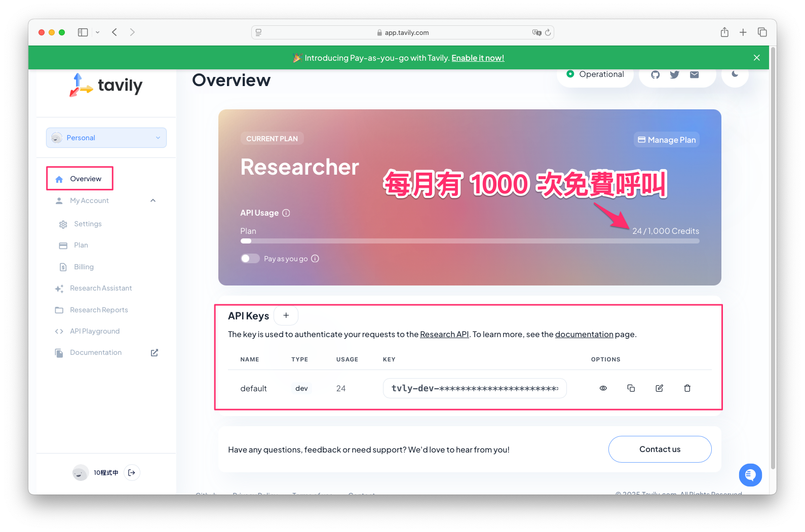Edit the default API key
The width and height of the screenshot is (805, 532).
point(659,388)
